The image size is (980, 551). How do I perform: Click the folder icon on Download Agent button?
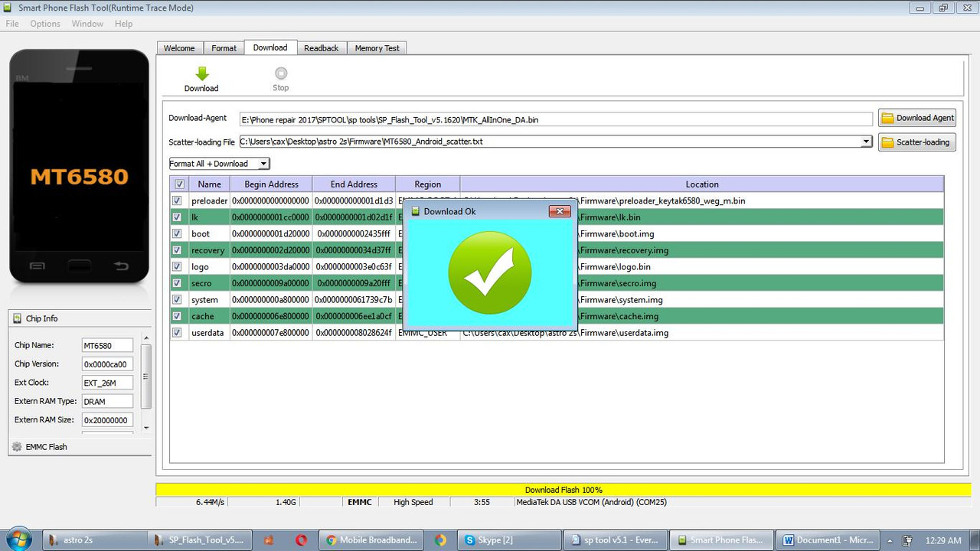pyautogui.click(x=888, y=118)
